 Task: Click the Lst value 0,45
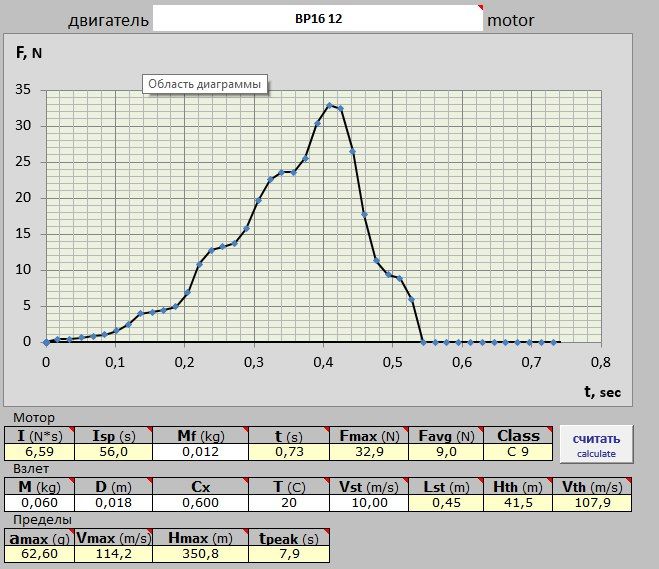(x=446, y=503)
